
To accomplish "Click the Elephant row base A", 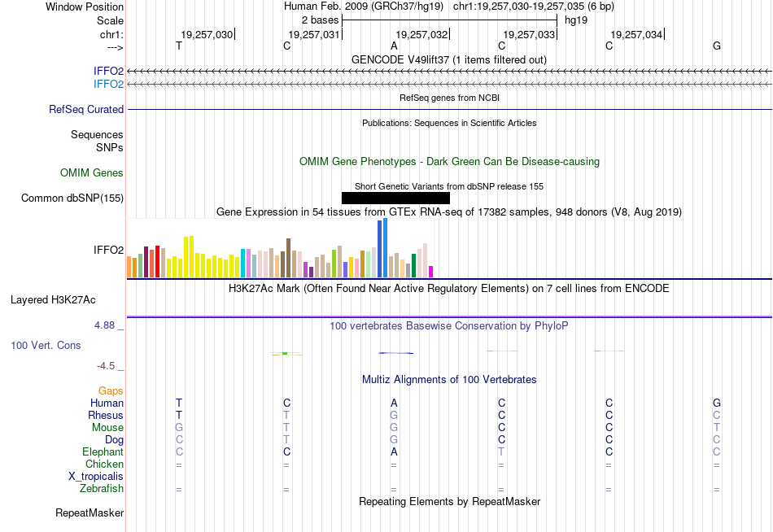I will click(394, 452).
